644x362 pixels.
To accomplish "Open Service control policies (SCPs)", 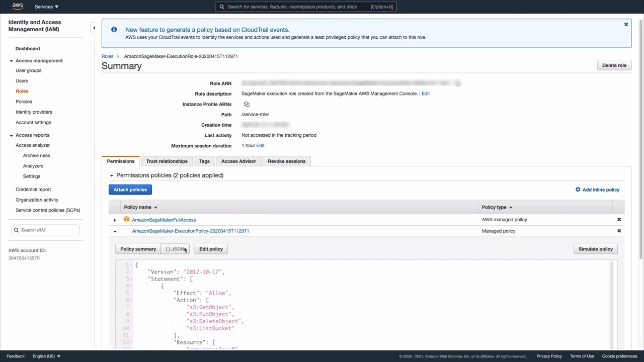I will coord(48,210).
